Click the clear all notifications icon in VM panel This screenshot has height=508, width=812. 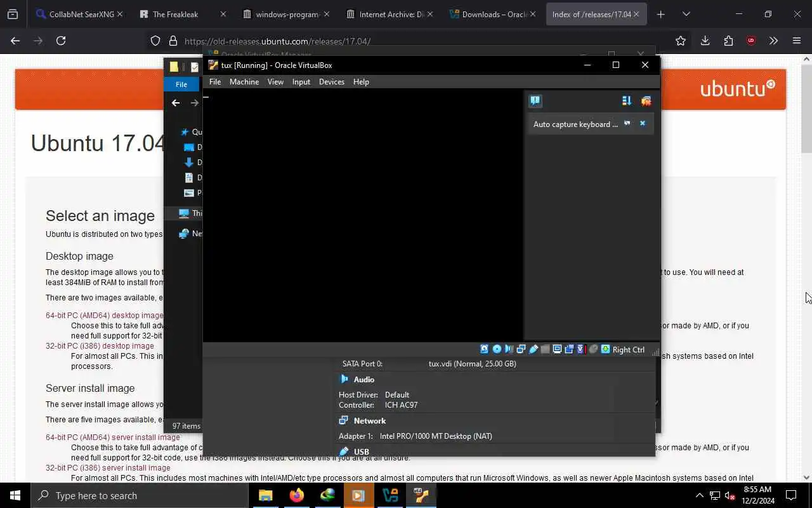click(646, 100)
